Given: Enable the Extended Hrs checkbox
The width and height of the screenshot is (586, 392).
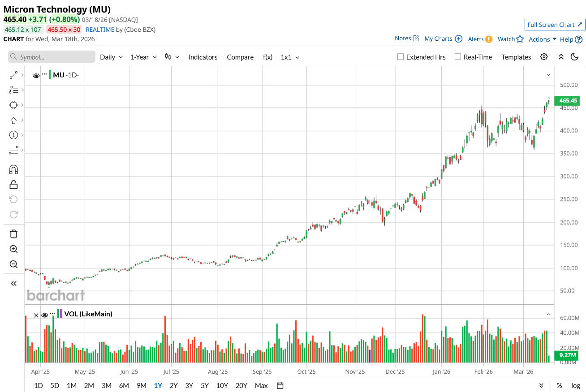Looking at the screenshot, I should click(401, 57).
